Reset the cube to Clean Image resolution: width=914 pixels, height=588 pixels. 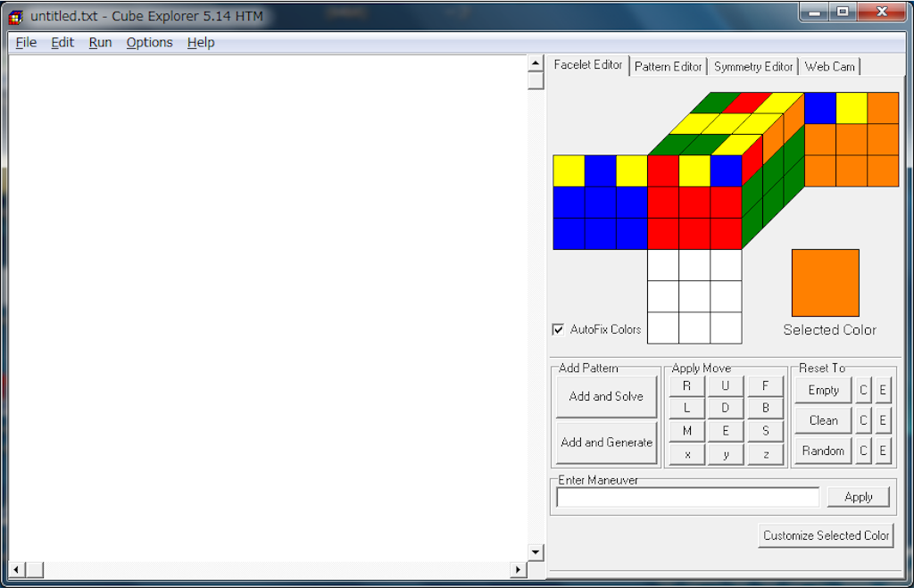[823, 420]
